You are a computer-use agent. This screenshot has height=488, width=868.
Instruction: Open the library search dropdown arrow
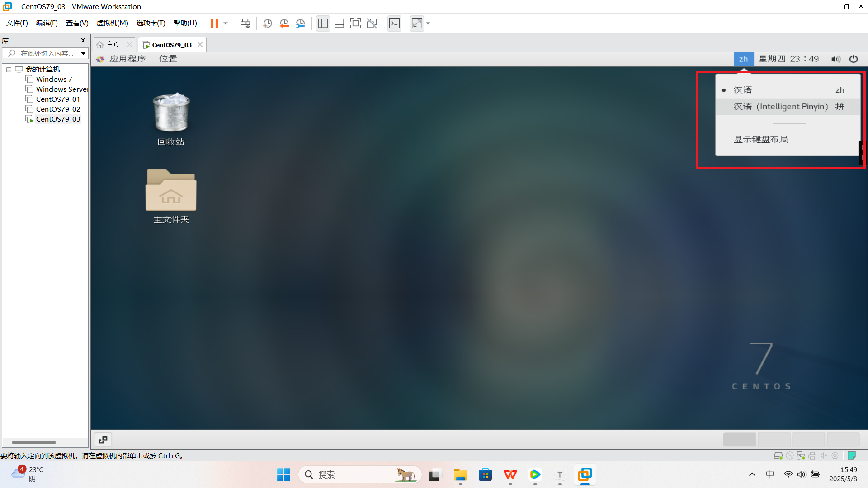coord(83,53)
